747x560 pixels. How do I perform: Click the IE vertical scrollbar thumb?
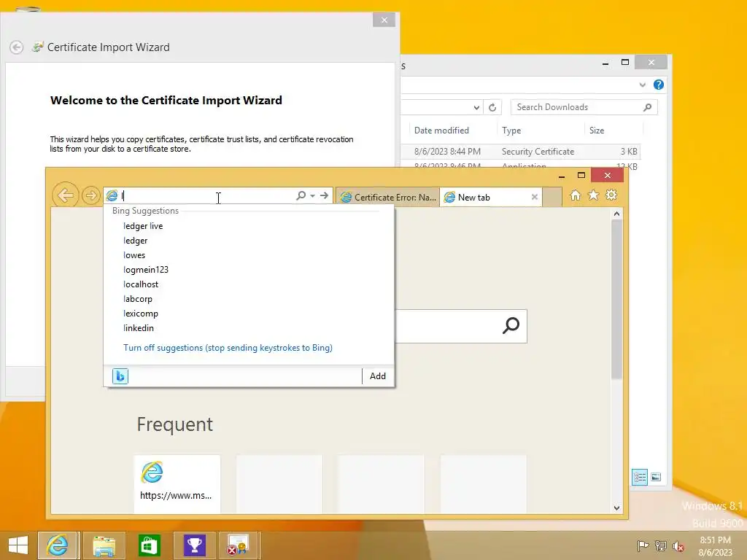617,299
